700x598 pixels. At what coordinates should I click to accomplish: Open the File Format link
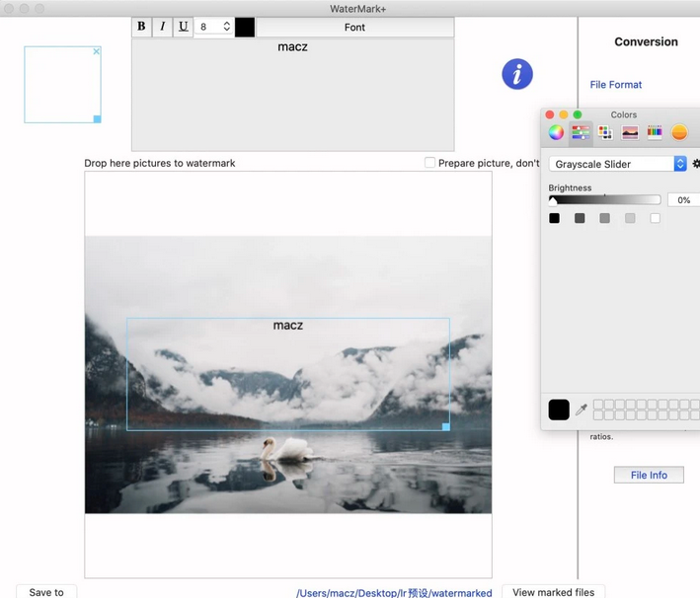(x=615, y=85)
